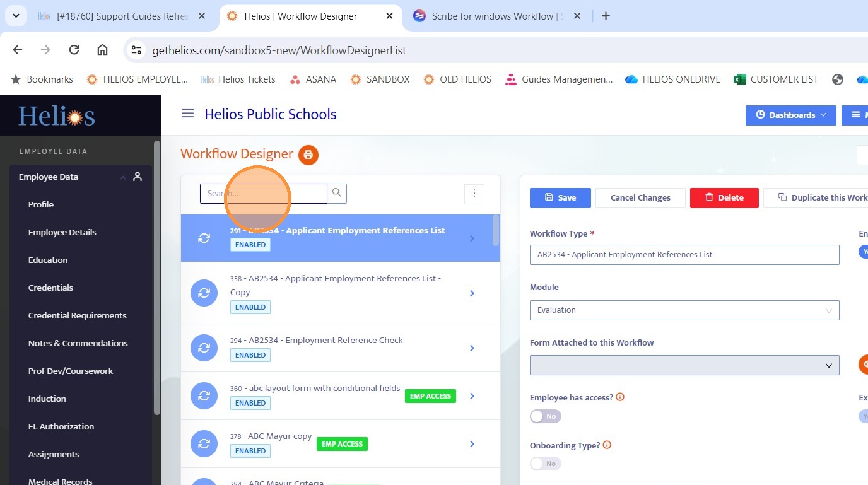Expand the Dashboards dropdown button
This screenshot has width=868, height=485.
point(791,115)
